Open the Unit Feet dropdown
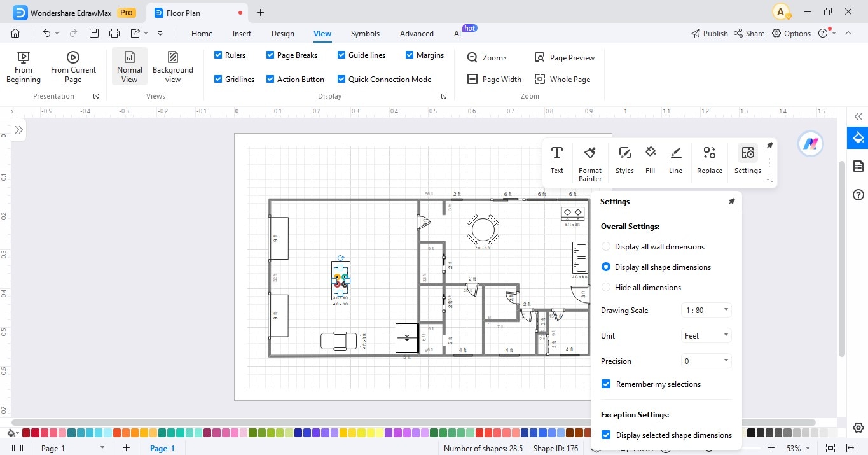This screenshot has width=868, height=455. (706, 336)
